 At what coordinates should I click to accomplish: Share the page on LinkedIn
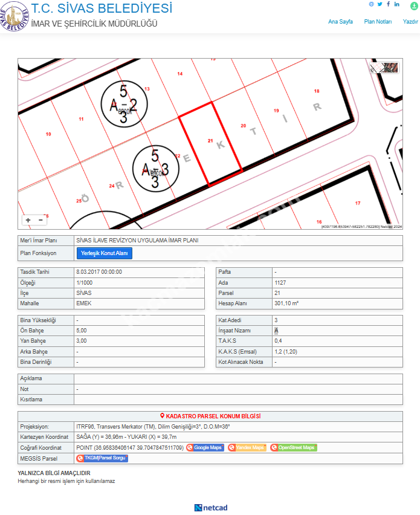click(397, 4)
